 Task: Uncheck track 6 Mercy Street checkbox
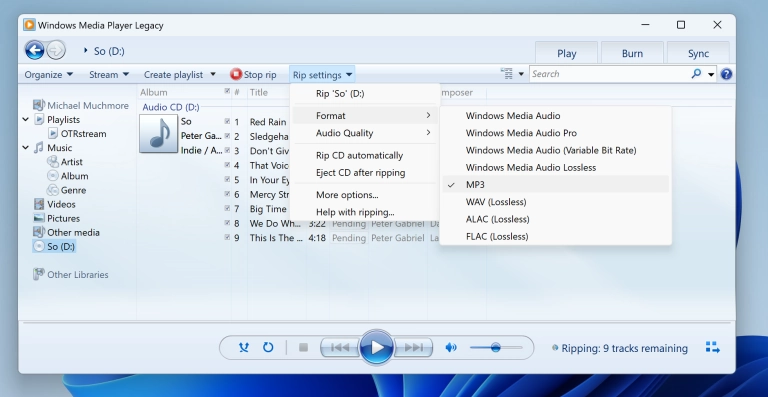227,194
